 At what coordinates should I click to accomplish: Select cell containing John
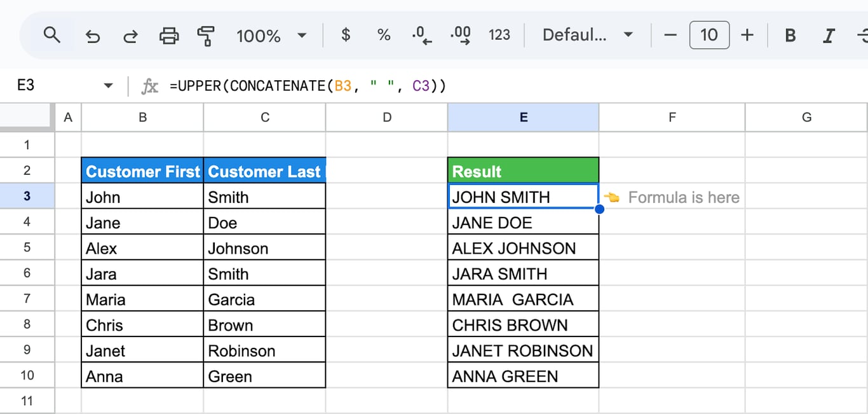142,196
